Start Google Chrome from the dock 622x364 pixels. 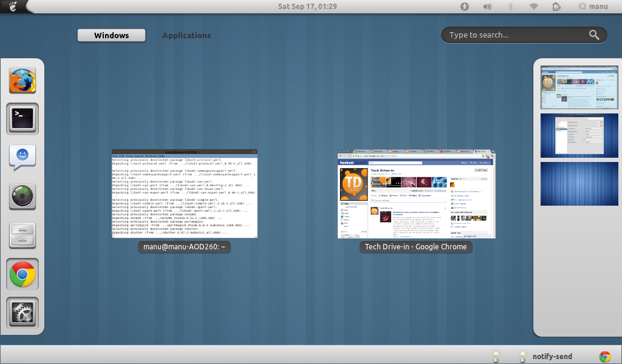[x=22, y=274]
